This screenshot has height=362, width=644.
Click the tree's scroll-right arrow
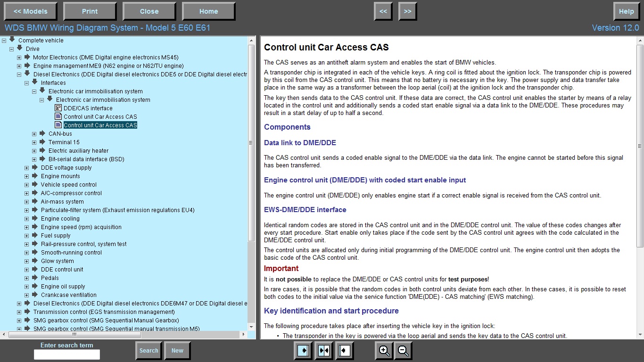click(244, 335)
